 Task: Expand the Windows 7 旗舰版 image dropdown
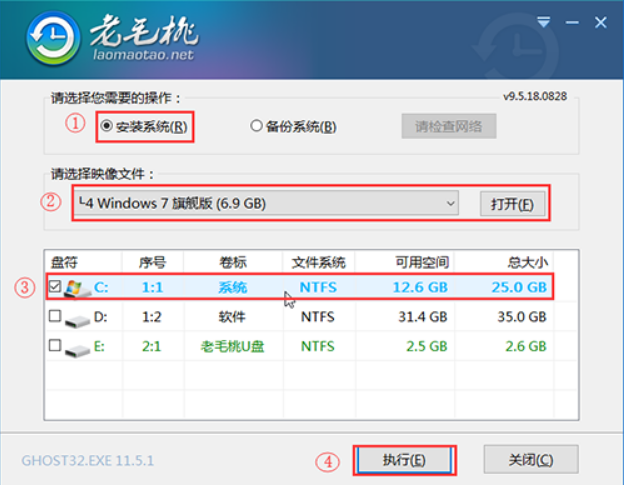451,204
